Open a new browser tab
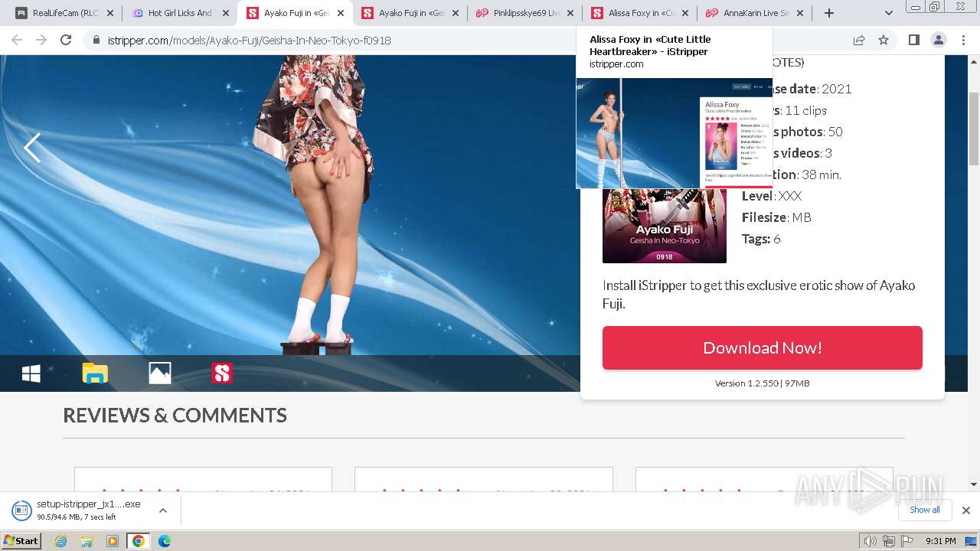 [x=828, y=13]
